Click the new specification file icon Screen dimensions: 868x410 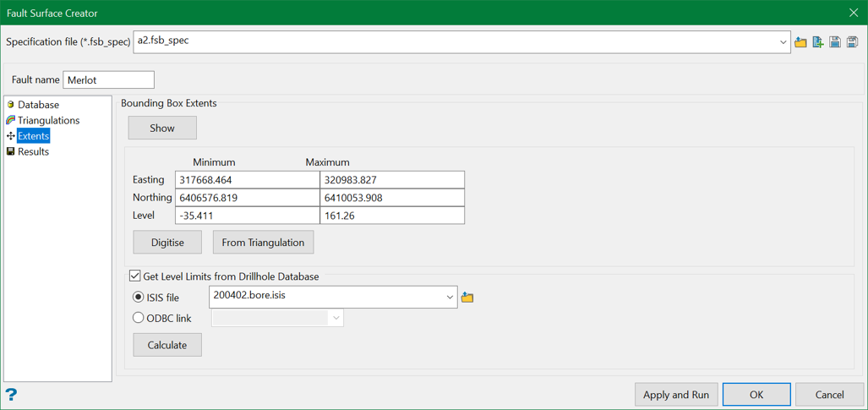818,42
